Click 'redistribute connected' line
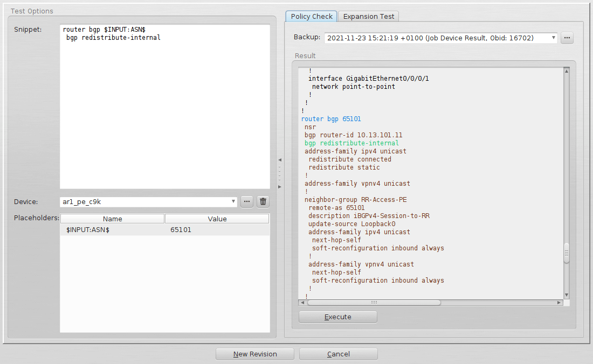This screenshot has height=364, width=593. coord(350,159)
